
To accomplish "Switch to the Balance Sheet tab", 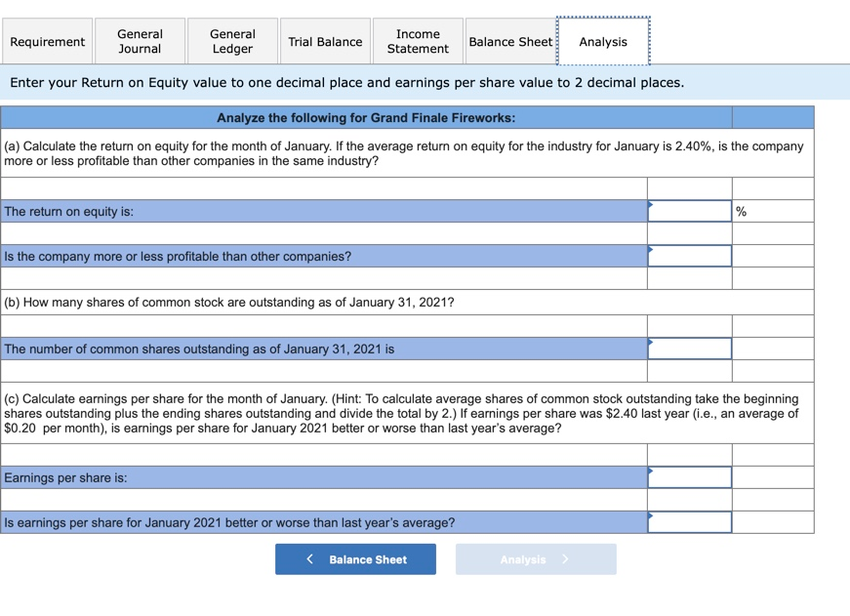I will (510, 41).
